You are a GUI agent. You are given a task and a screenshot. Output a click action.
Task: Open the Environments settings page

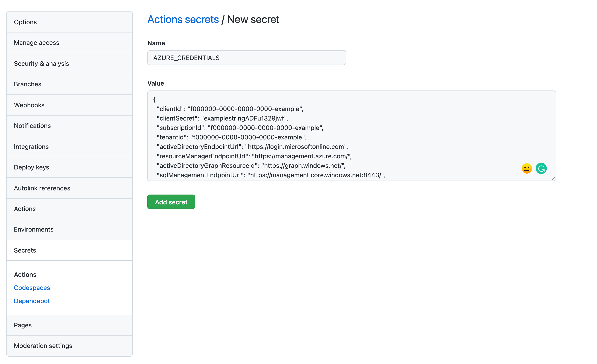[x=34, y=229]
